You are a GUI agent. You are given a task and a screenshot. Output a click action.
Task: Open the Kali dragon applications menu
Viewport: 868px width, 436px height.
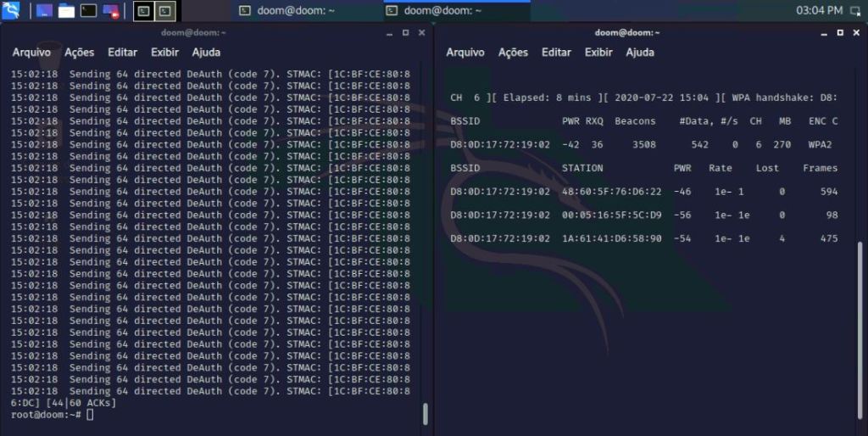point(12,11)
